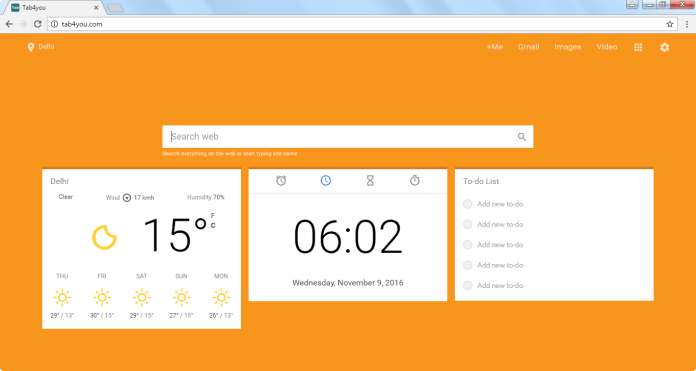Switch temperature unit to Celsius

pos(213,226)
